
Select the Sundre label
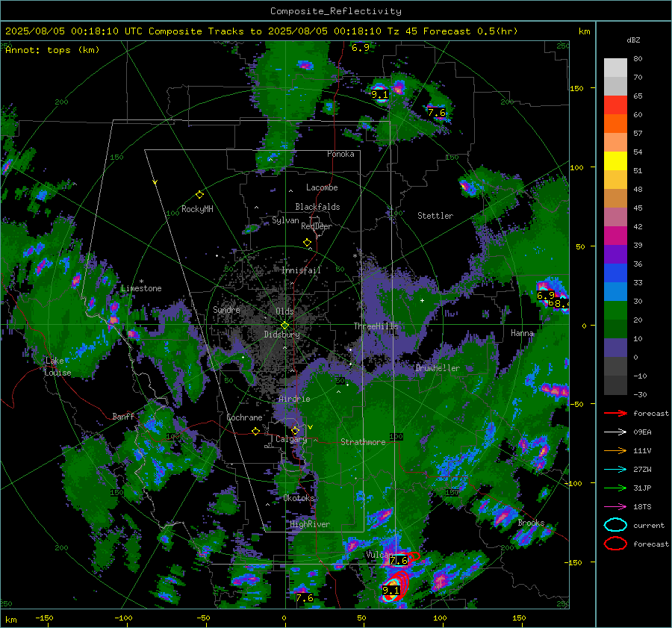(226, 309)
